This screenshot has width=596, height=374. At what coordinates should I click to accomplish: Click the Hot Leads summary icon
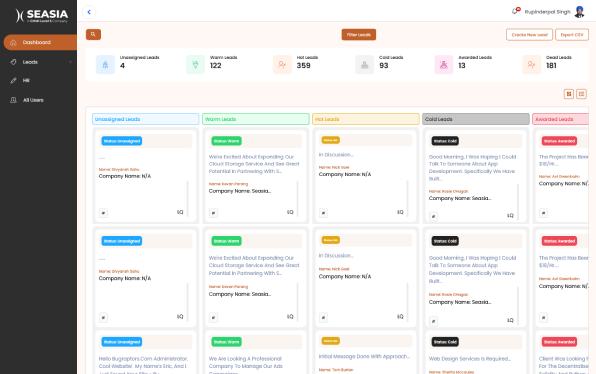click(282, 65)
